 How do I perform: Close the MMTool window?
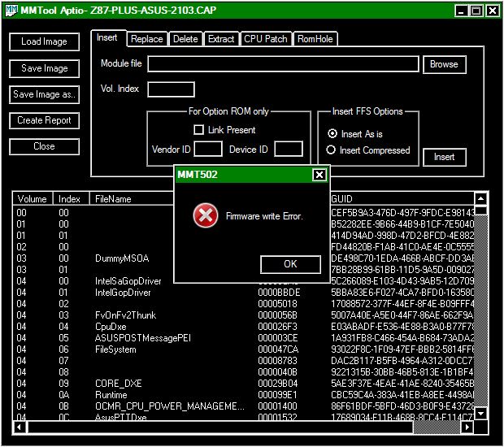point(492,11)
